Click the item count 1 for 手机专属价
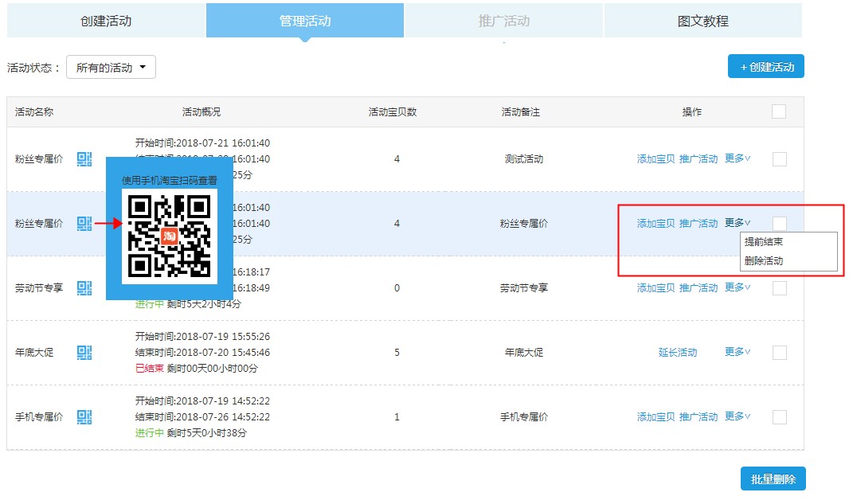 397,417
